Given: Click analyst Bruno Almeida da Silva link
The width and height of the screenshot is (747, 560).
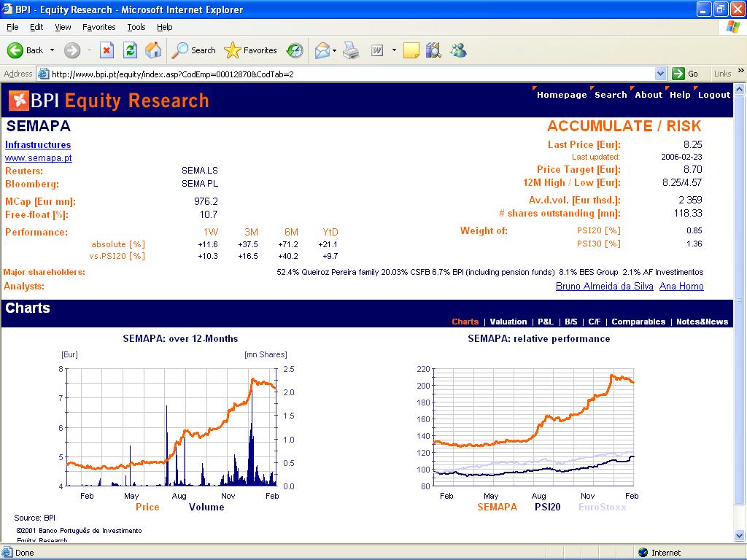Looking at the screenshot, I should pyautogui.click(x=604, y=287).
